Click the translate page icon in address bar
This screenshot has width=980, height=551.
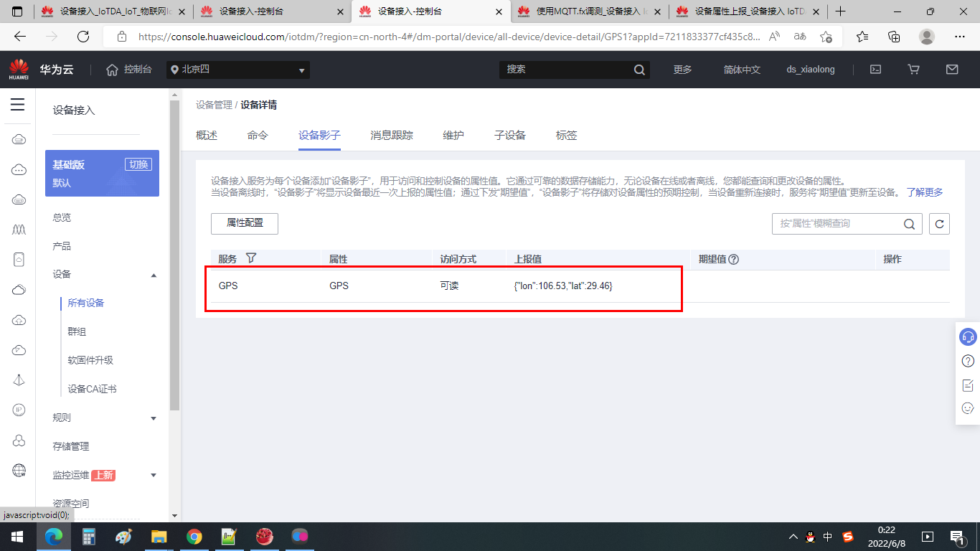click(x=800, y=37)
